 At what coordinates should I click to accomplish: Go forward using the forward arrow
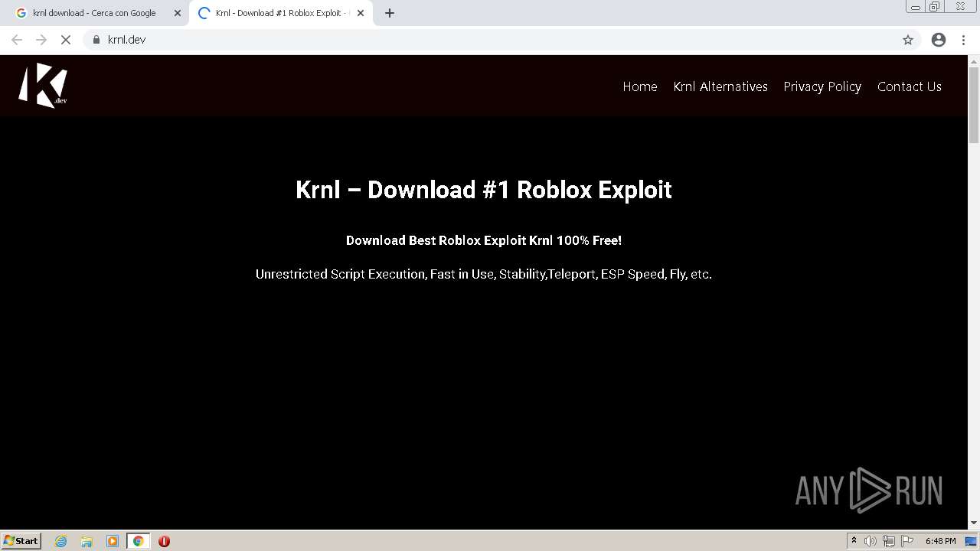[x=41, y=40]
